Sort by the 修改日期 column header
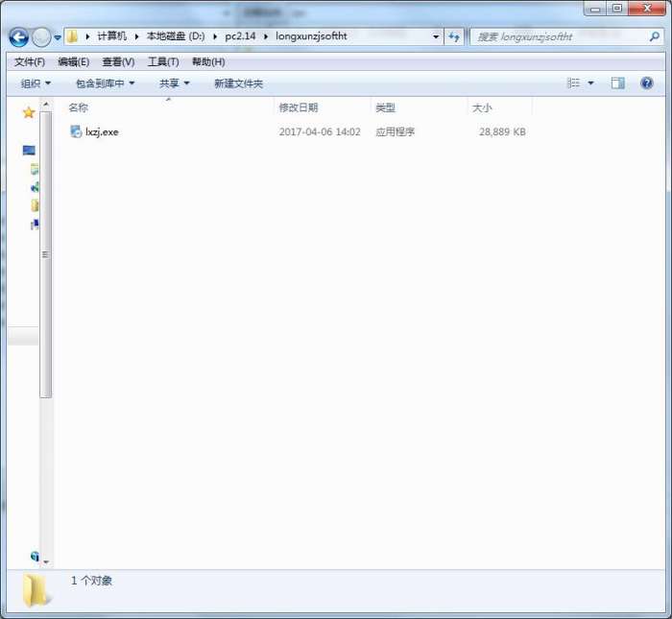 pos(298,107)
